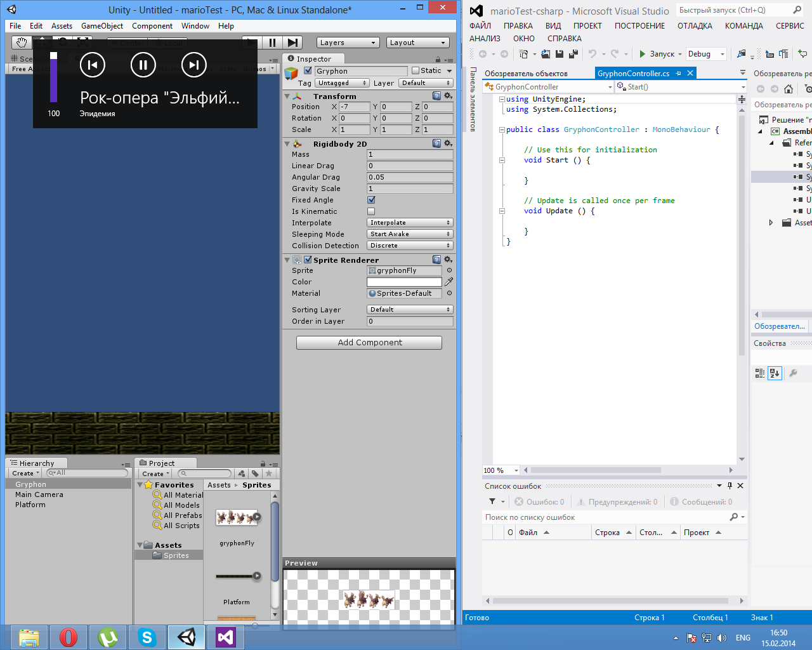
Task: Pick color with the eyedropper icon
Action: (x=449, y=281)
